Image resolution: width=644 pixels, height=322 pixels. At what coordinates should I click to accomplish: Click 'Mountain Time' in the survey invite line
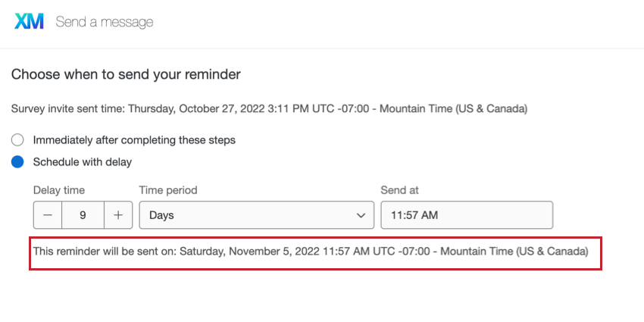click(416, 109)
